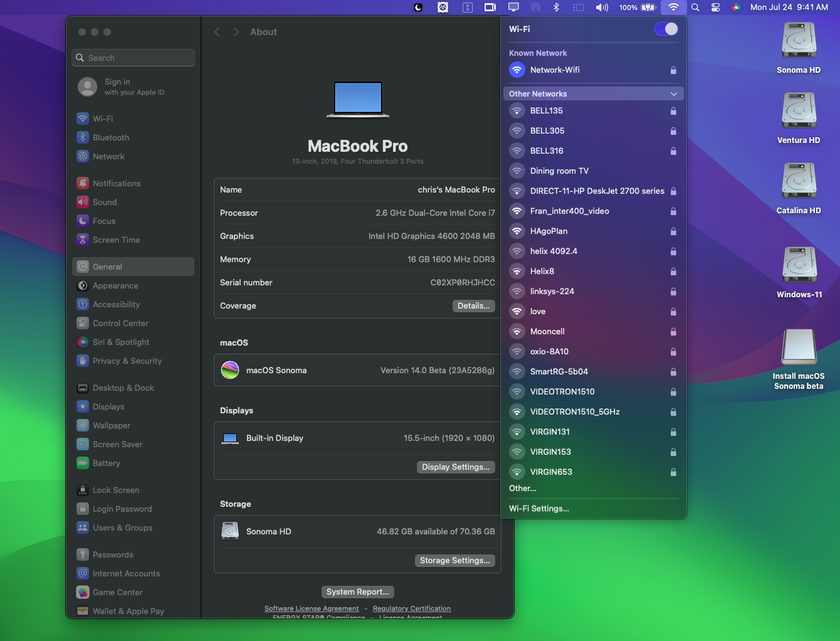Open Control Center settings
Viewport: 840px width, 641px height.
[x=133, y=323]
